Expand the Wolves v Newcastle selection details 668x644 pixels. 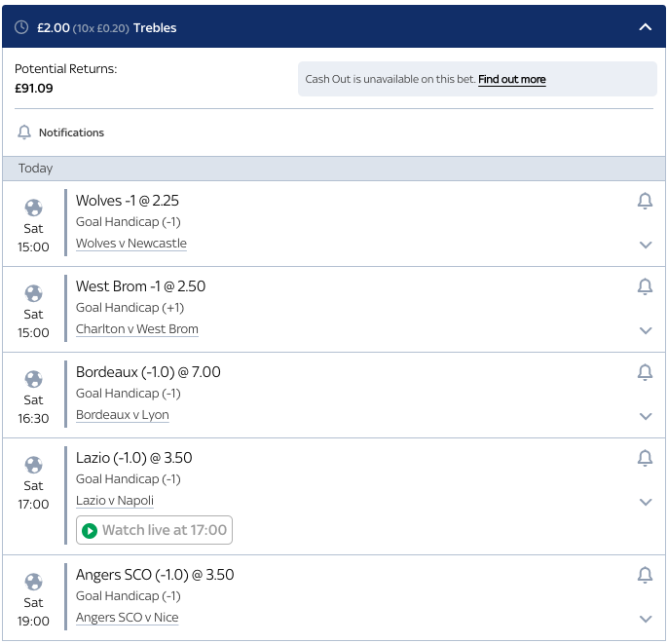coord(646,245)
